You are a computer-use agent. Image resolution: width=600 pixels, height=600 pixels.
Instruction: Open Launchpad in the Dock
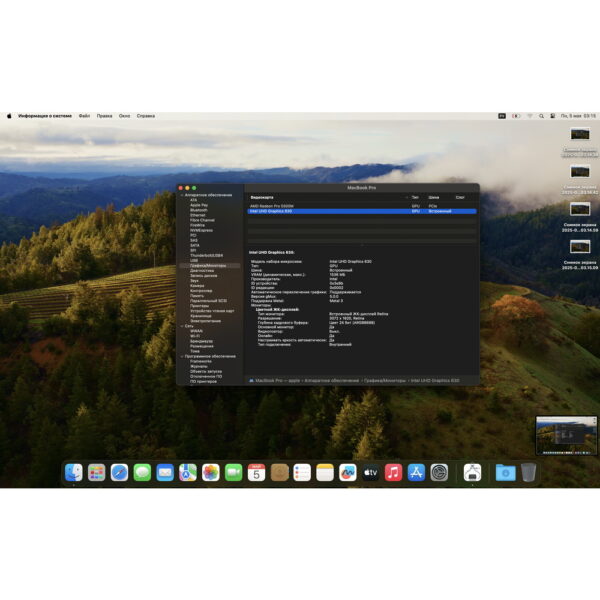click(96, 472)
